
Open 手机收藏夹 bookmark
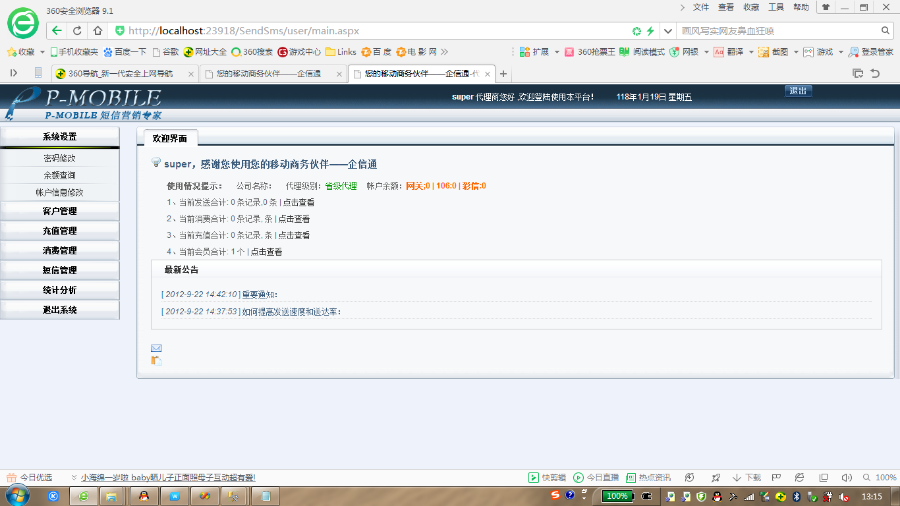(74, 52)
